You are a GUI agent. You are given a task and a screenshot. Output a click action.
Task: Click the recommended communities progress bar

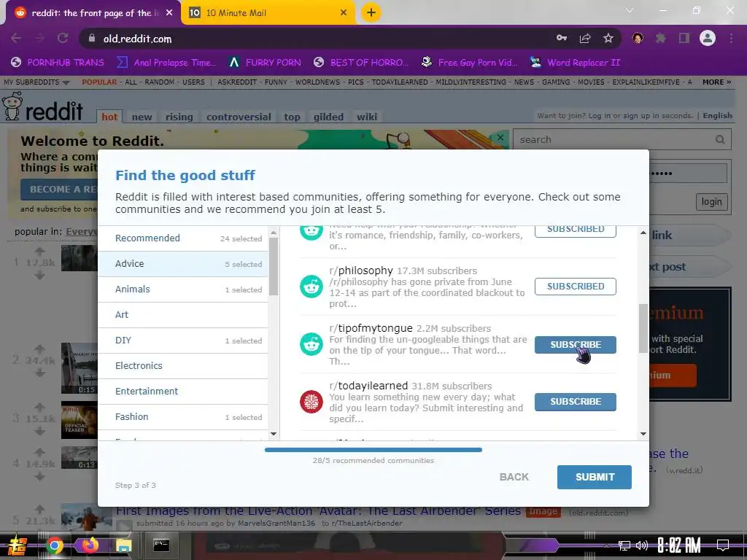[373, 449]
